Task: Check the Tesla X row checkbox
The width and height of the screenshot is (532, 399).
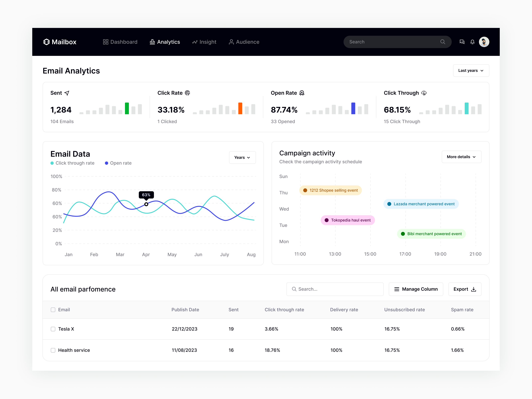Action: coord(53,329)
